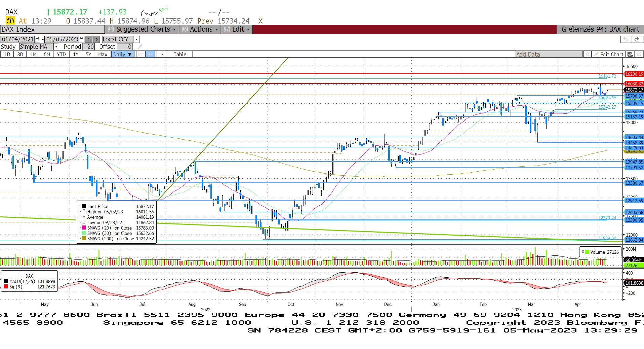The image size is (644, 349).
Task: Click the G elemzés 94: DAX chart title
Action: pos(600,29)
